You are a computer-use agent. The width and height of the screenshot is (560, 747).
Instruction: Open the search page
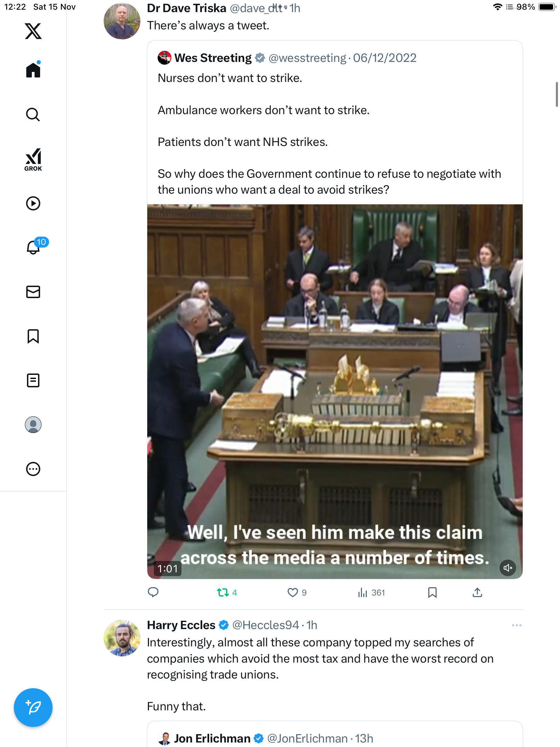pyautogui.click(x=33, y=115)
